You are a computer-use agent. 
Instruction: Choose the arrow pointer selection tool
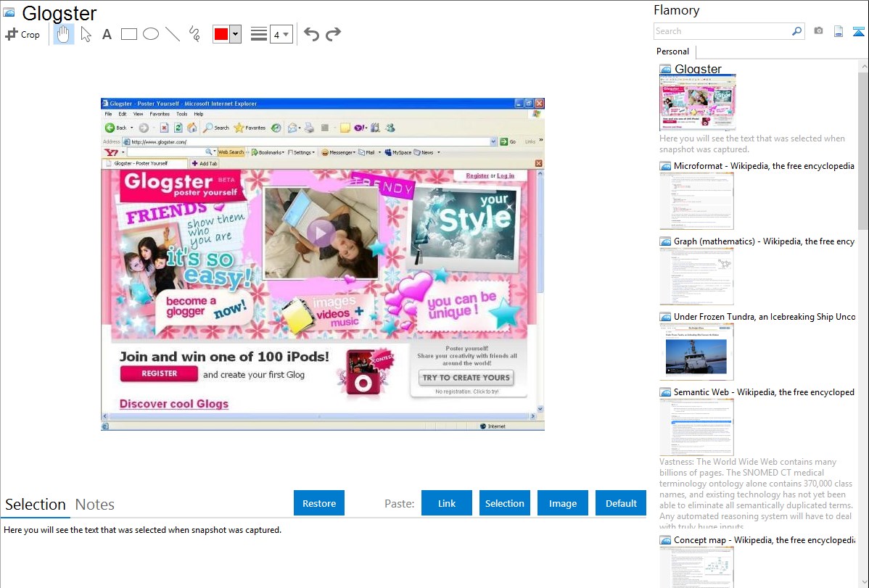coord(86,34)
